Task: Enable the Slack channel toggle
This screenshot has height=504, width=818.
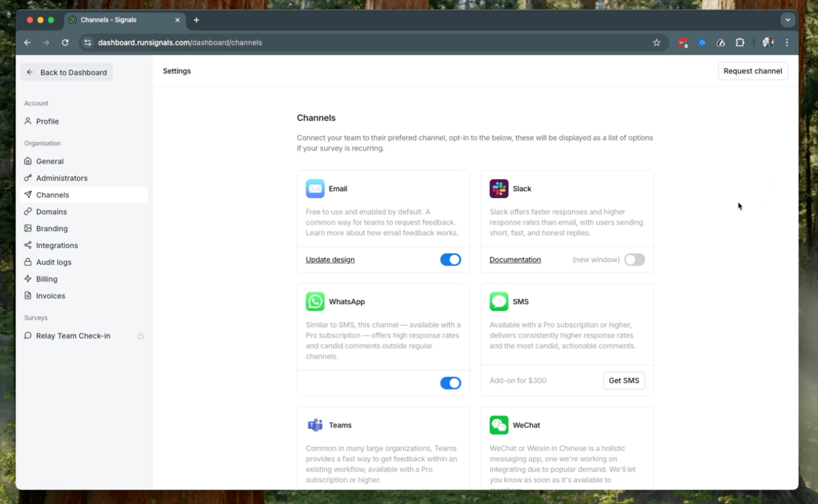Action: tap(634, 259)
